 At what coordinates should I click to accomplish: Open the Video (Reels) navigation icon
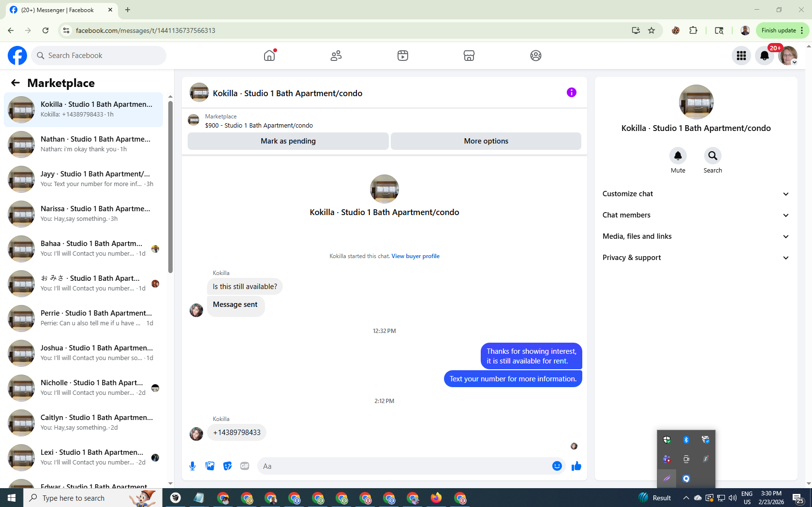point(403,56)
